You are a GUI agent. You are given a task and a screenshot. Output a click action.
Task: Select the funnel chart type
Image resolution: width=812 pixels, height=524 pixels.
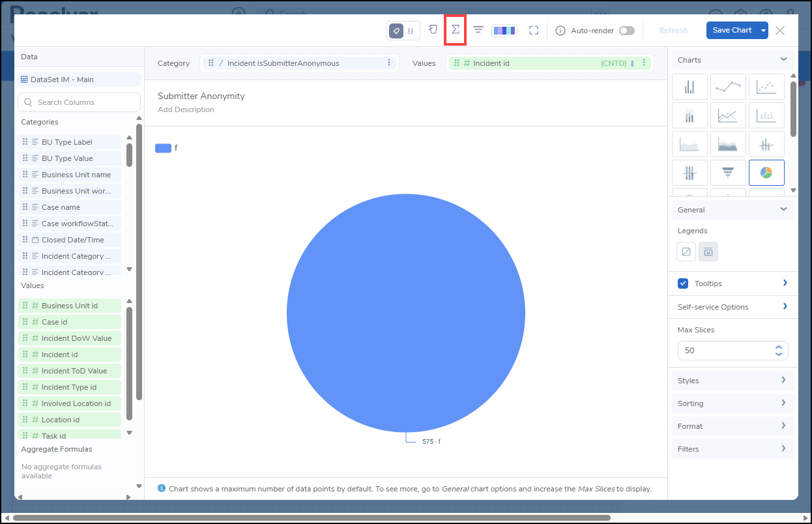point(728,173)
